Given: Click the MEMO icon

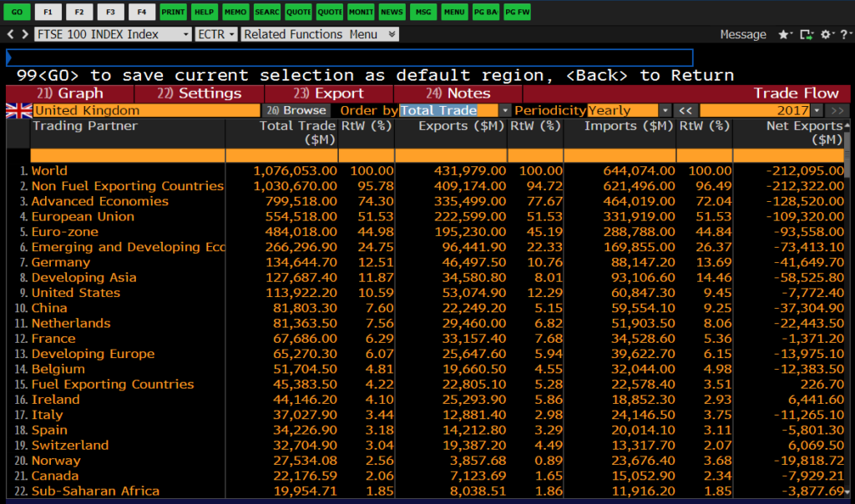Looking at the screenshot, I should [235, 12].
